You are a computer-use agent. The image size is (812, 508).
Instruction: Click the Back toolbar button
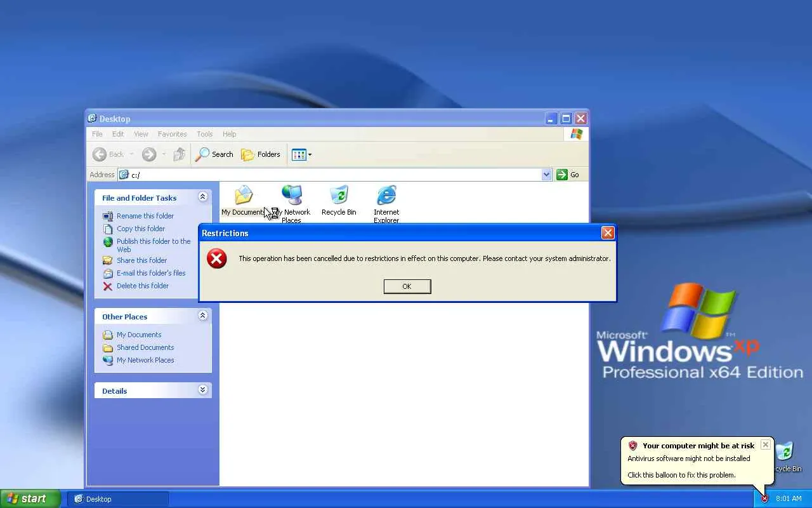pos(108,154)
